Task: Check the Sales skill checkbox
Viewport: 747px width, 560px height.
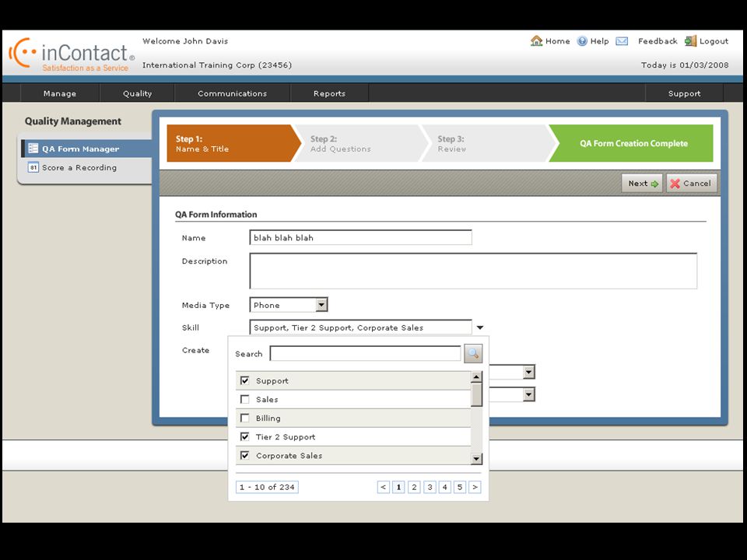Action: pos(244,399)
